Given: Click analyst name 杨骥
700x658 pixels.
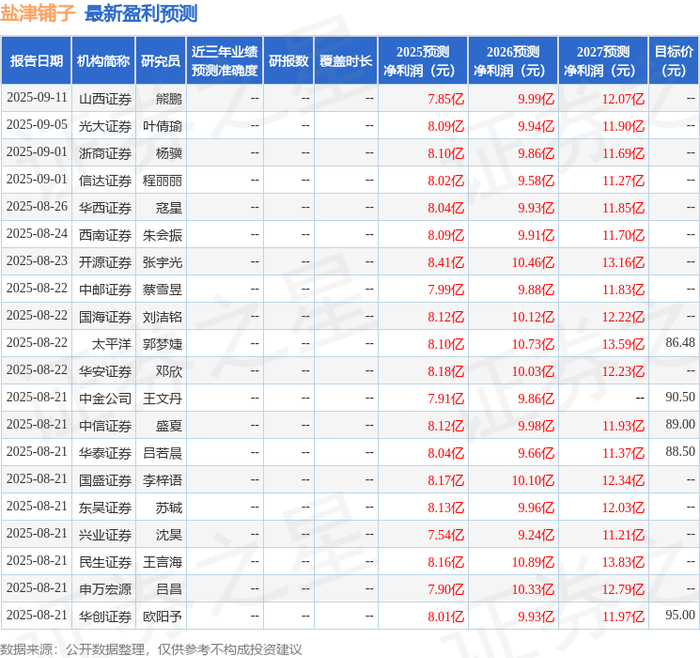Looking at the screenshot, I should (169, 153).
